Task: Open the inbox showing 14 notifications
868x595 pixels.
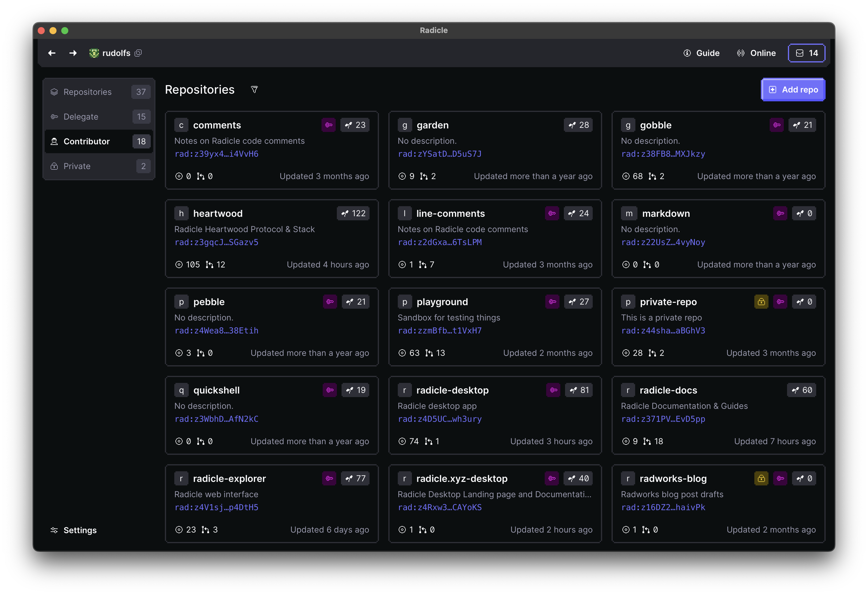Action: click(806, 53)
